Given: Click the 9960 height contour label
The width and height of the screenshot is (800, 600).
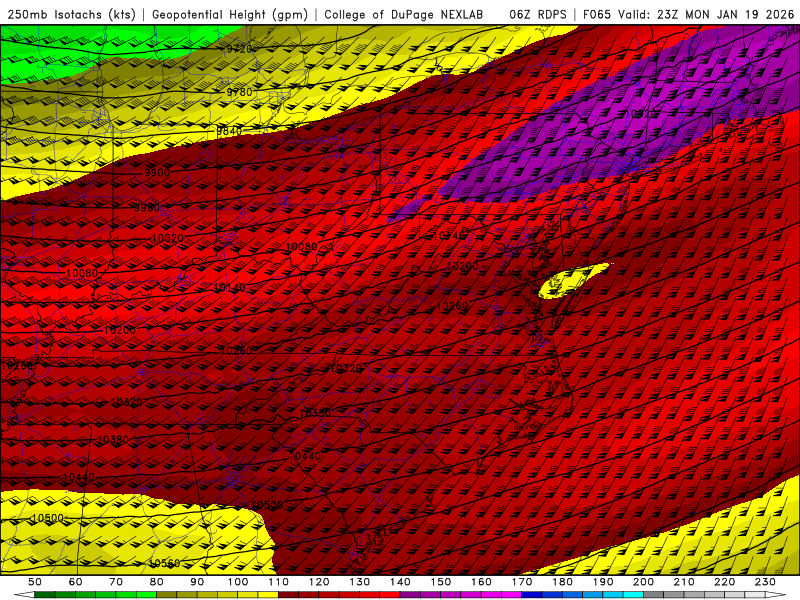Looking at the screenshot, I should click(x=147, y=208).
